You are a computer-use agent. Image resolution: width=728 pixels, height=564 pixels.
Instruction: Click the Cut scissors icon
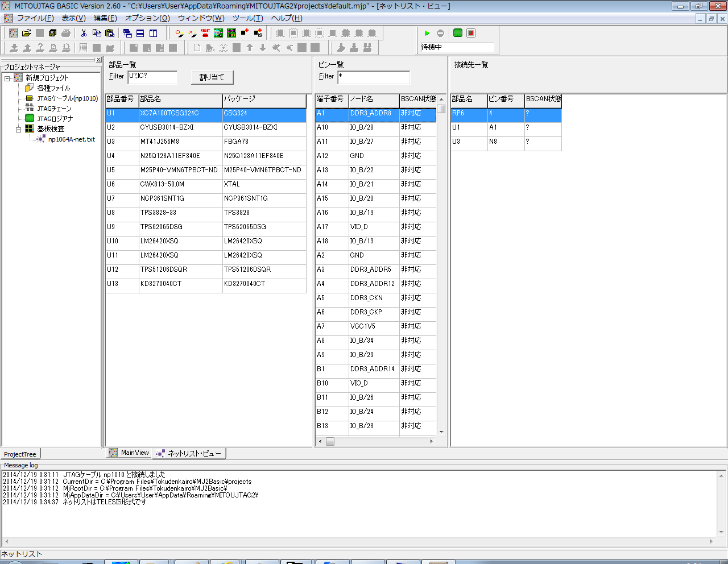84,33
